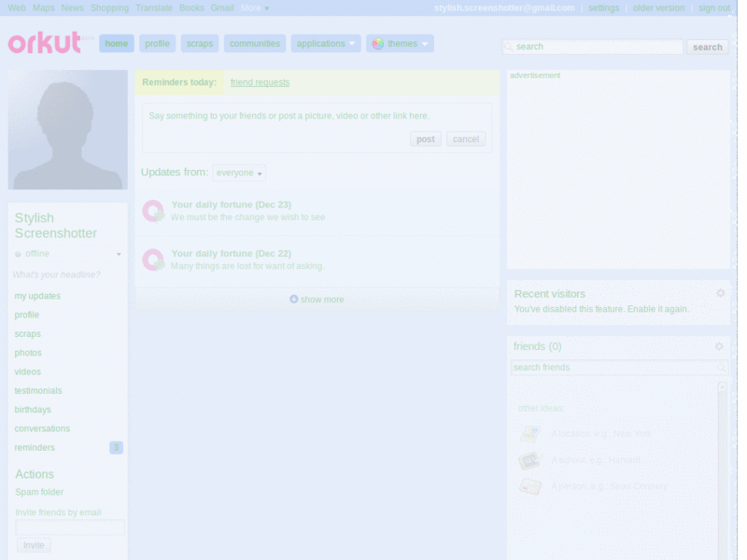Image resolution: width=747 pixels, height=560 pixels.
Task: Open friends panel gear settings
Action: coord(719,346)
